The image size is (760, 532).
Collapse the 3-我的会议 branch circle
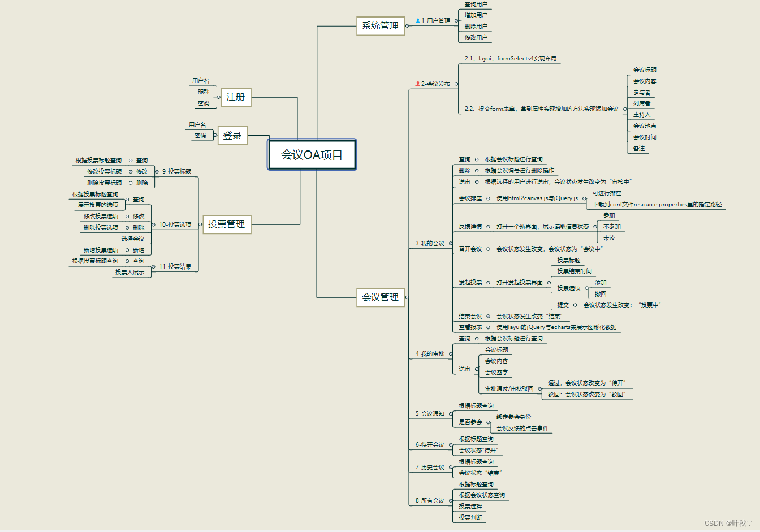451,244
